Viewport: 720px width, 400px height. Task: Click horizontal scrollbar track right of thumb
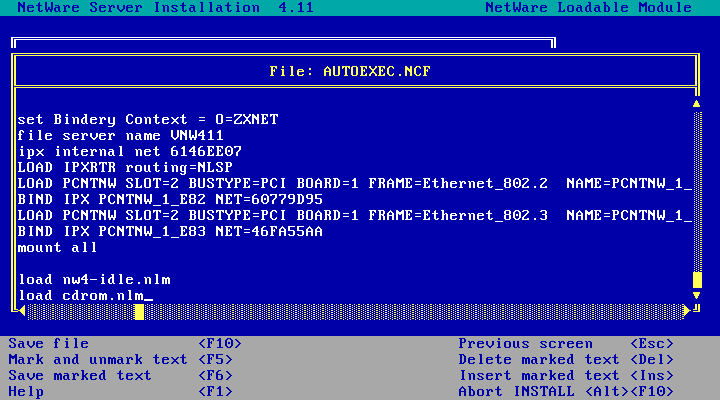(413, 312)
